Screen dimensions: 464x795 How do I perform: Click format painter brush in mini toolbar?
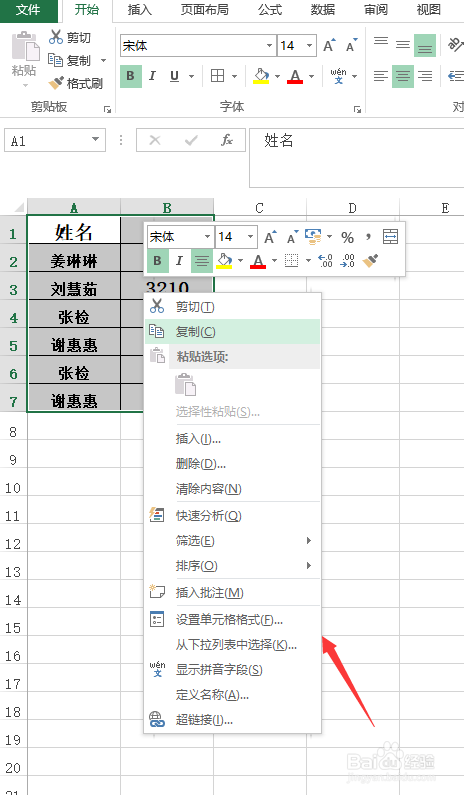coord(371,261)
